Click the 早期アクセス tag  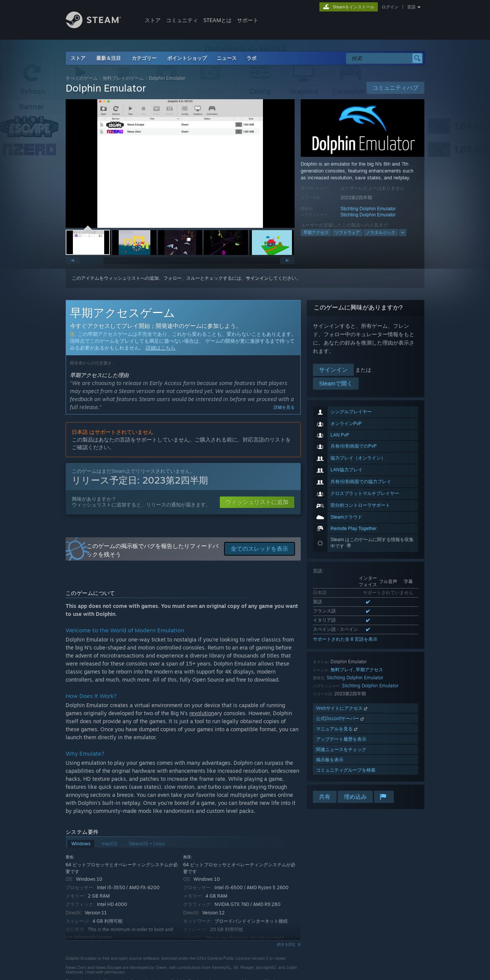coord(316,232)
